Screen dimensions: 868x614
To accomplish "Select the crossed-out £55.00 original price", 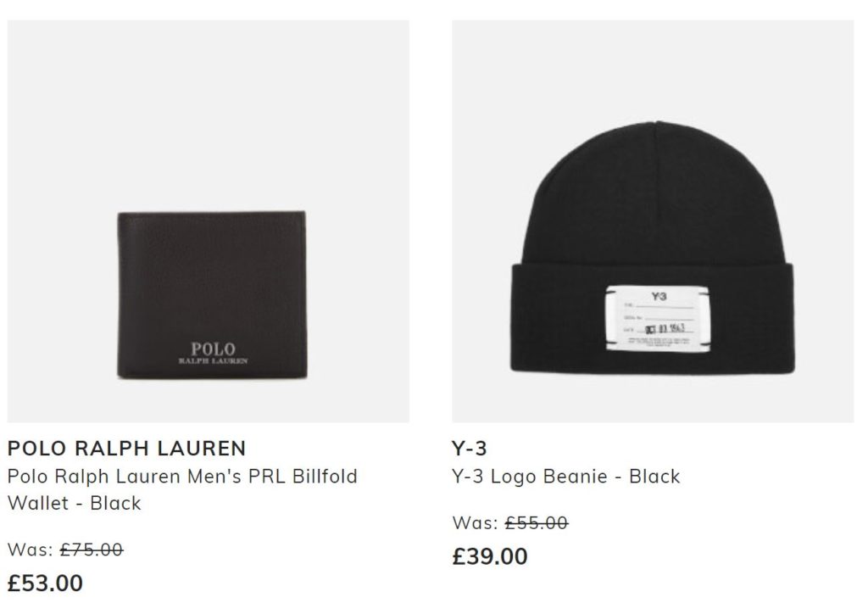I will (537, 523).
